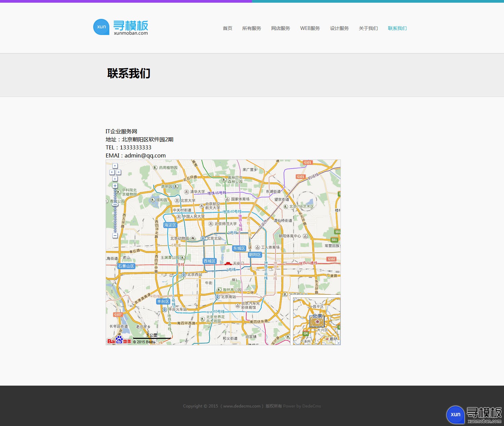The width and height of the screenshot is (504, 426).
Task: Pan the map left with arrow
Action: click(112, 172)
